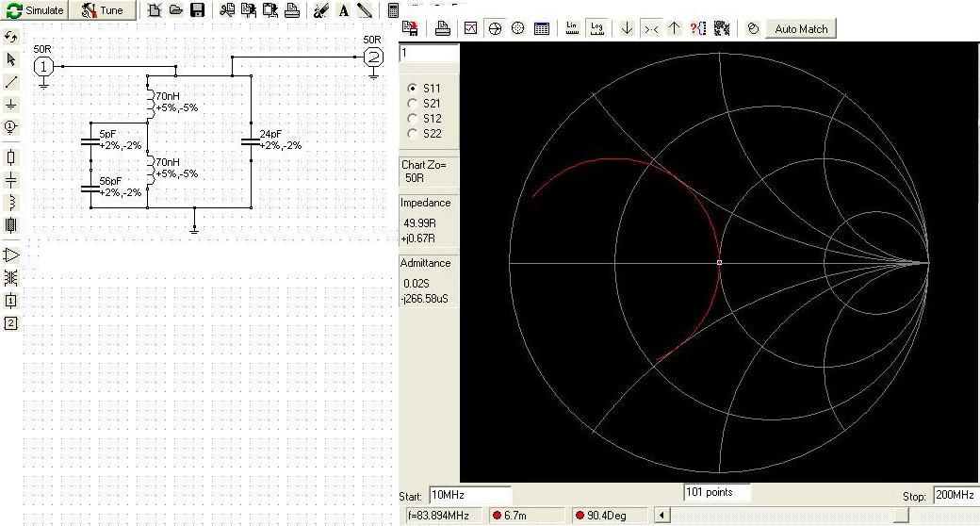Select the S21 parameter option
980x526 pixels.
(x=413, y=103)
